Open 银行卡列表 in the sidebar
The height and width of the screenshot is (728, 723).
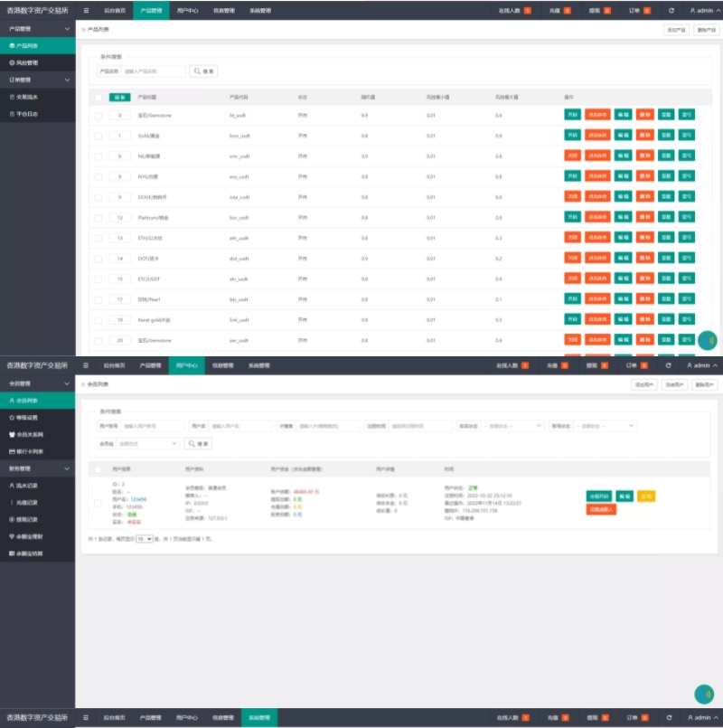click(x=27, y=450)
